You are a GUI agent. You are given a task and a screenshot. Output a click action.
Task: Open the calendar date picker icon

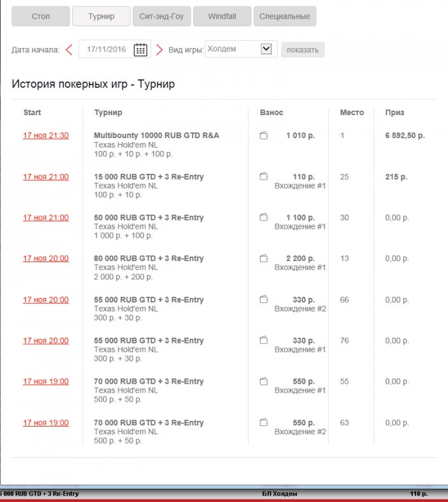point(140,50)
